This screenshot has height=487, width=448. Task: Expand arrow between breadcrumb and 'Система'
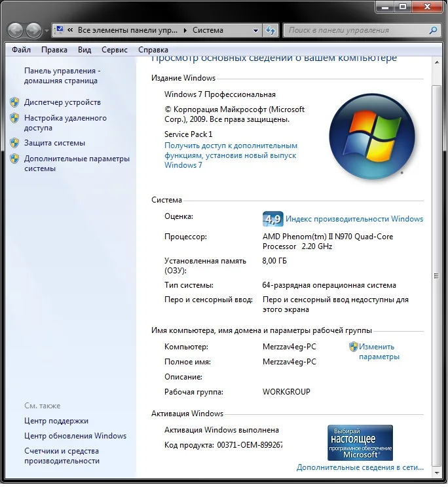[185, 30]
